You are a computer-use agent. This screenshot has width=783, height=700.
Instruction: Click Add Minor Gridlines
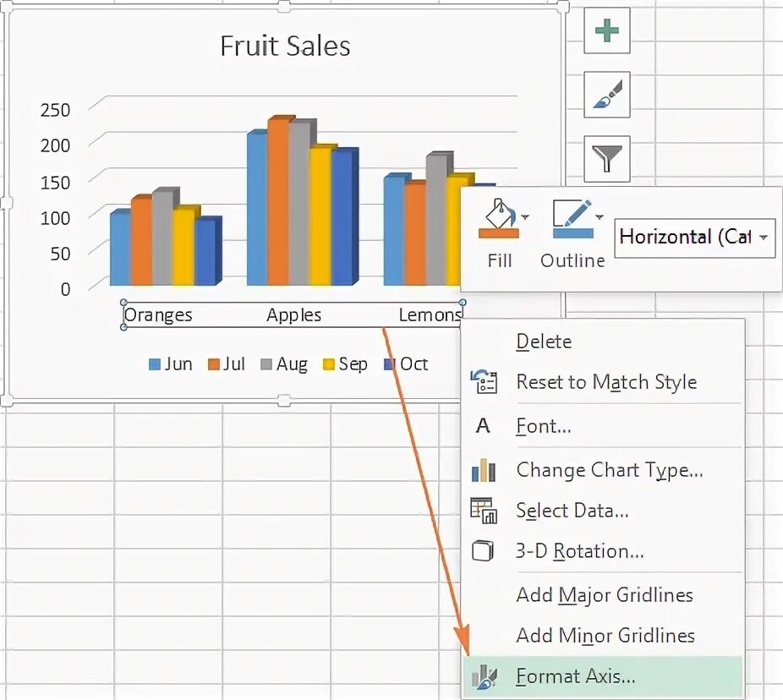click(605, 636)
